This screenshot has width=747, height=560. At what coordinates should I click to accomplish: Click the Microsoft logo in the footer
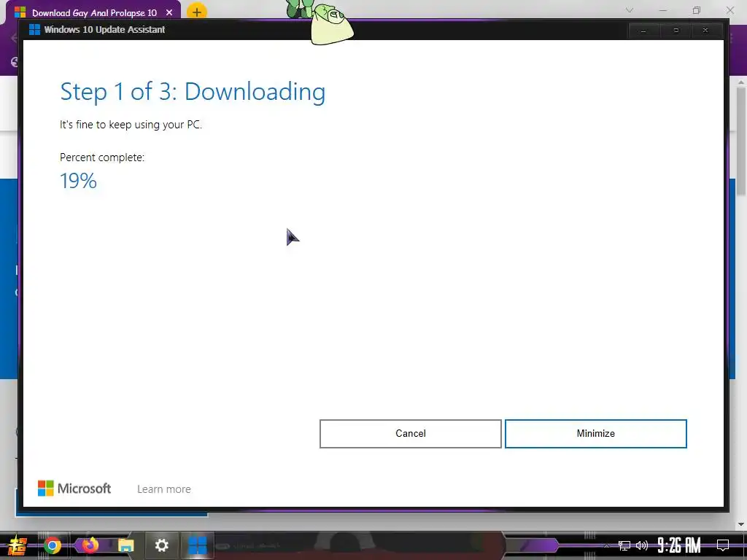[x=74, y=488]
